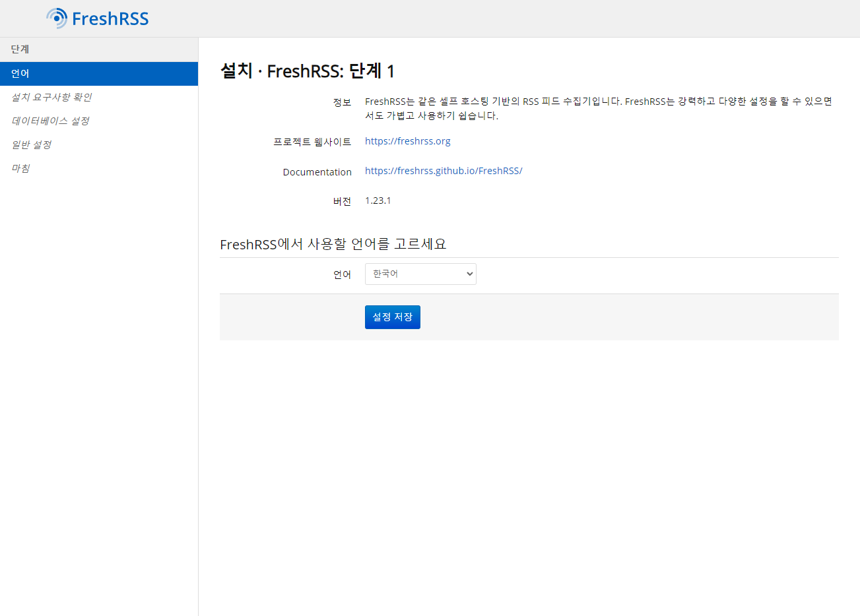
Task: Click the 단계 sidebar heading
Action: pyautogui.click(x=20, y=49)
